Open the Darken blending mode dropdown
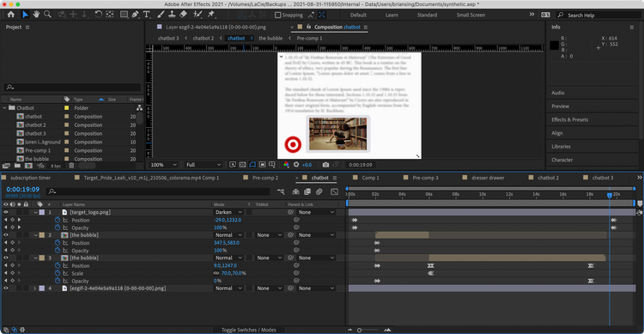The width and height of the screenshot is (644, 334). click(x=228, y=212)
